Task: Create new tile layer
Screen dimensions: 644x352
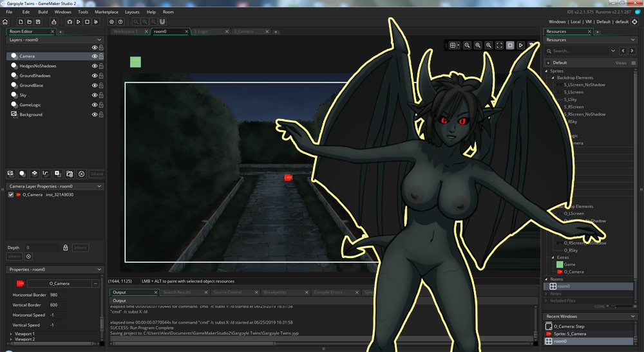Action: [35, 174]
